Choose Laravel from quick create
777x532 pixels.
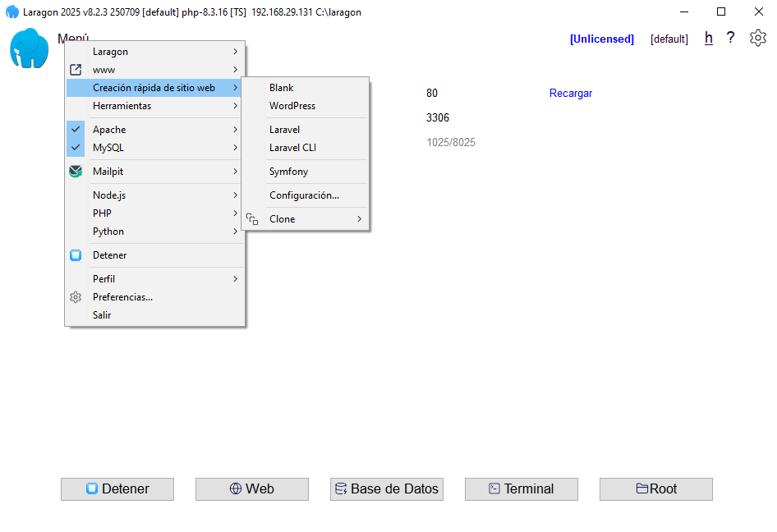pos(306,129)
